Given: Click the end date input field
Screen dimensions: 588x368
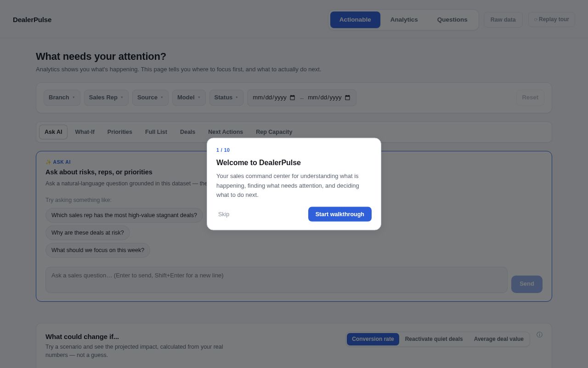Looking at the screenshot, I should pos(329,98).
